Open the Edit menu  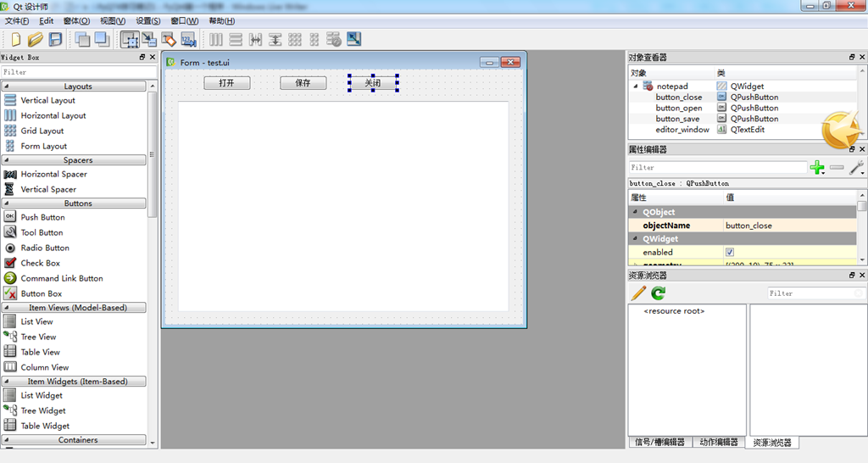(47, 21)
